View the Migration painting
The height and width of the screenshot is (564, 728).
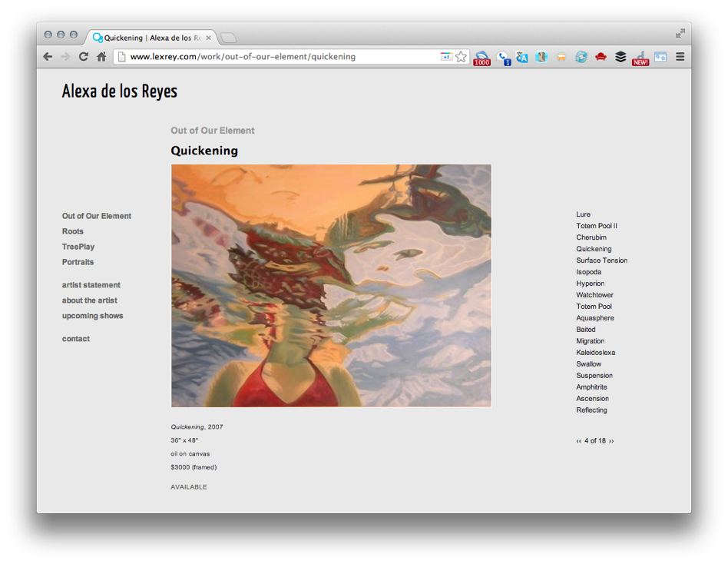click(x=590, y=341)
